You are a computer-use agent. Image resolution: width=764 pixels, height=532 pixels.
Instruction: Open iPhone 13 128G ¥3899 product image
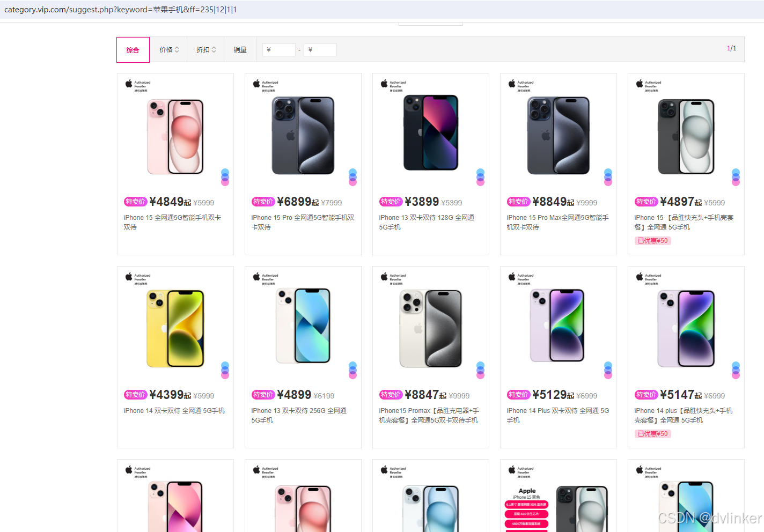pos(431,132)
